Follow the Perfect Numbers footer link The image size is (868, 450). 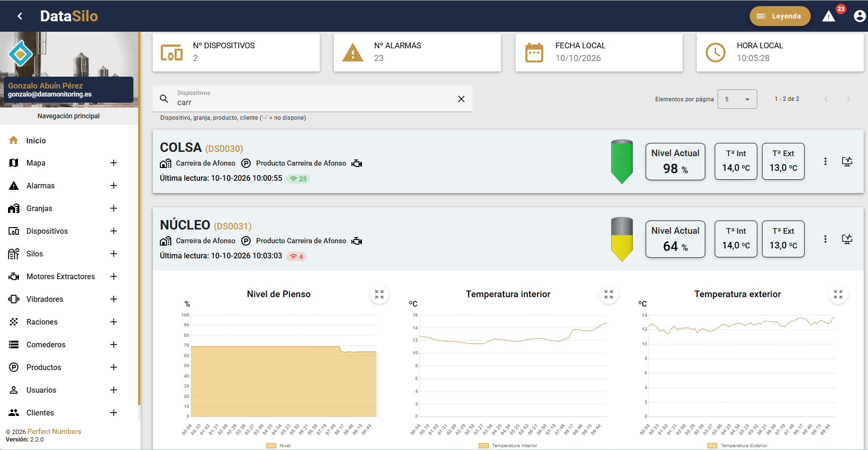(x=54, y=432)
